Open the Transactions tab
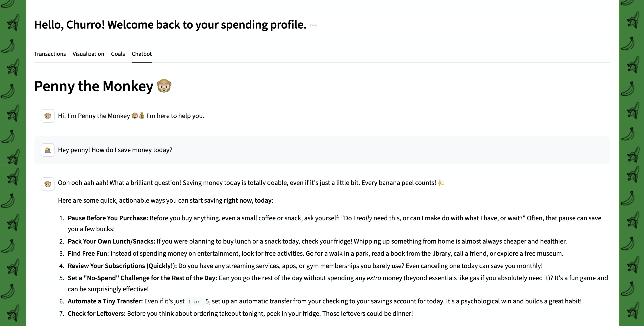Image resolution: width=644 pixels, height=326 pixels. [50, 54]
